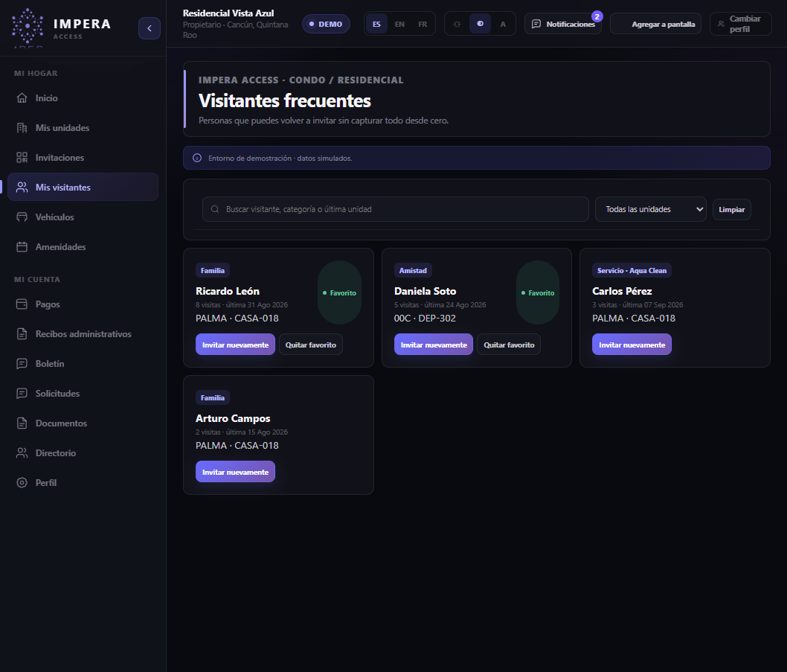Open the Todas las unidades dropdown
Image resolution: width=787 pixels, height=672 pixels.
pos(650,209)
